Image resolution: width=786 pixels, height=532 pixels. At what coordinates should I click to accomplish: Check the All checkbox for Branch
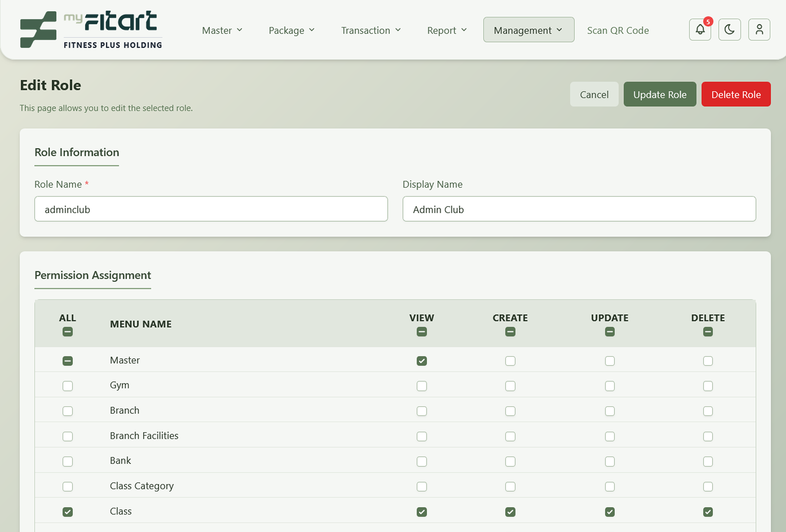click(67, 411)
